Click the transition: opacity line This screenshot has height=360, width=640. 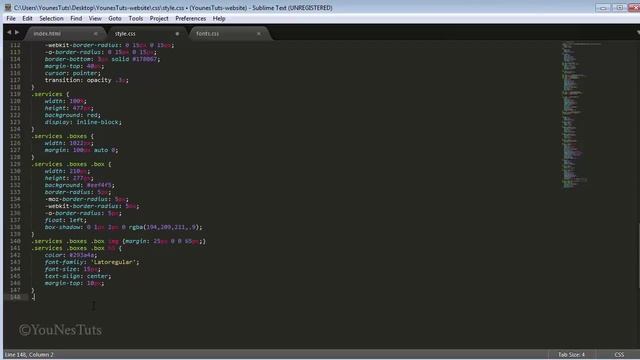tap(87, 80)
